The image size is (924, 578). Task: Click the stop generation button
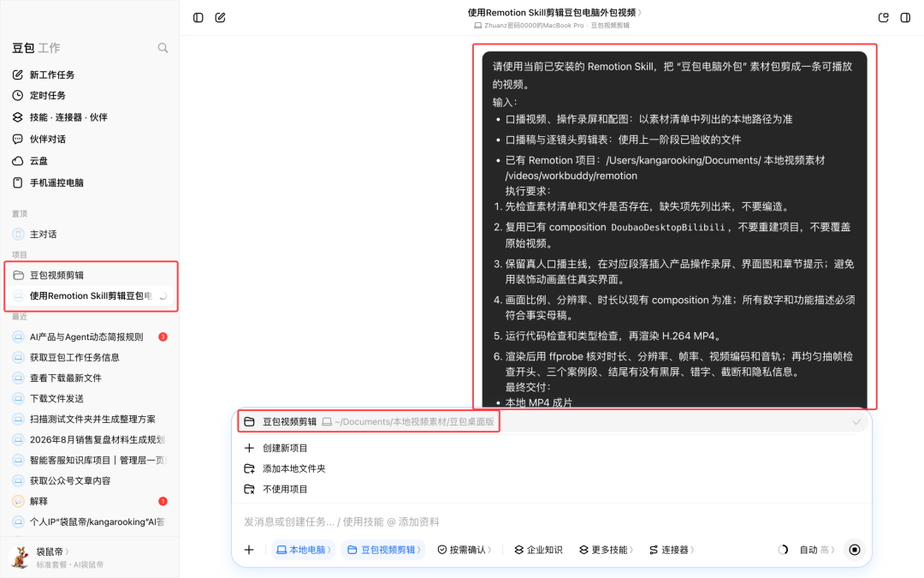[855, 550]
